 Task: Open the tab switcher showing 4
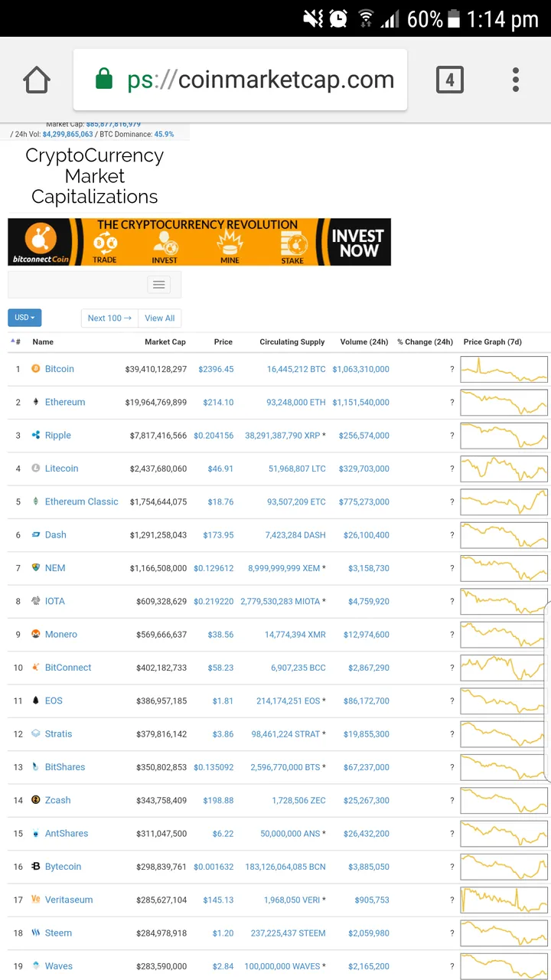[x=450, y=80]
